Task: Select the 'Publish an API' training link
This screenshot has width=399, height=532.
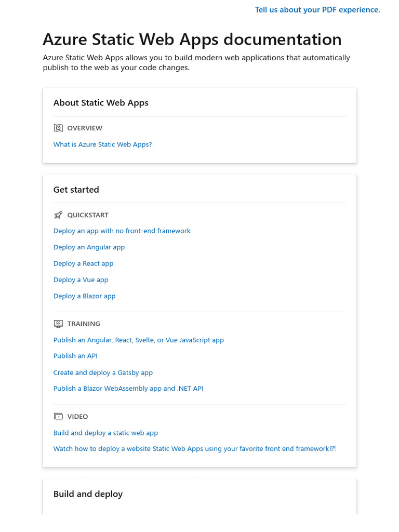Action: [75, 356]
